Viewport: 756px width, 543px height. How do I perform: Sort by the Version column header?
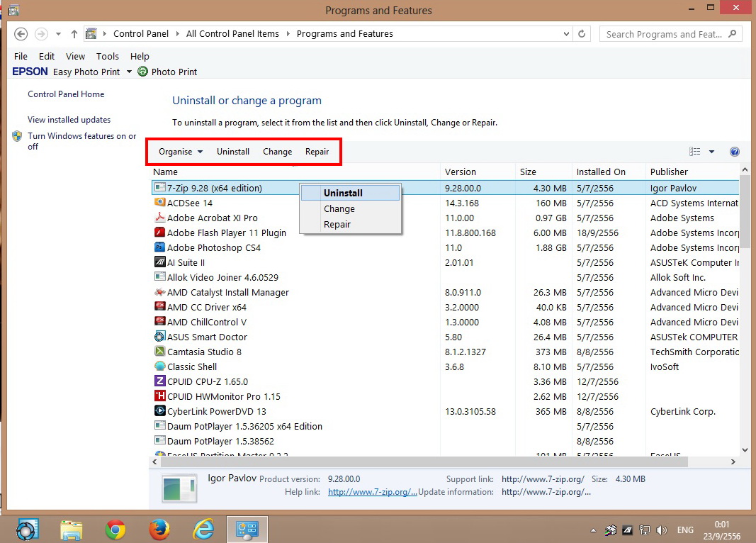click(478, 172)
